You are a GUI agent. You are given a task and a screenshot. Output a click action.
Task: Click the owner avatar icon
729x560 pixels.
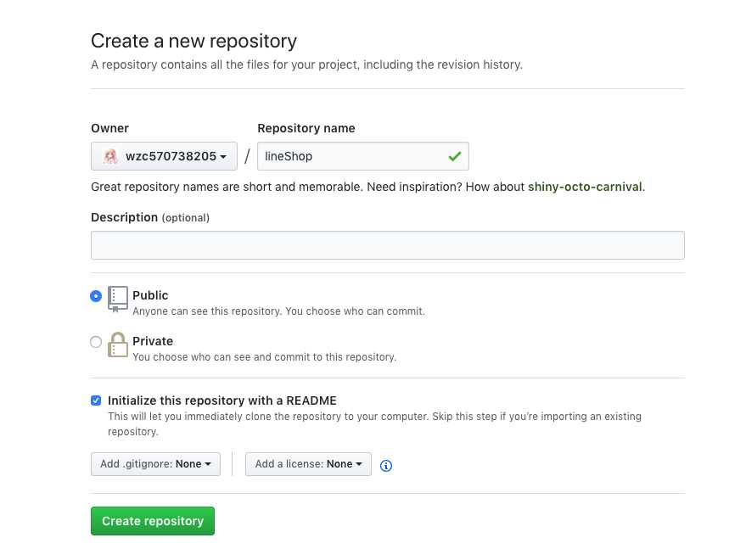[x=110, y=156]
